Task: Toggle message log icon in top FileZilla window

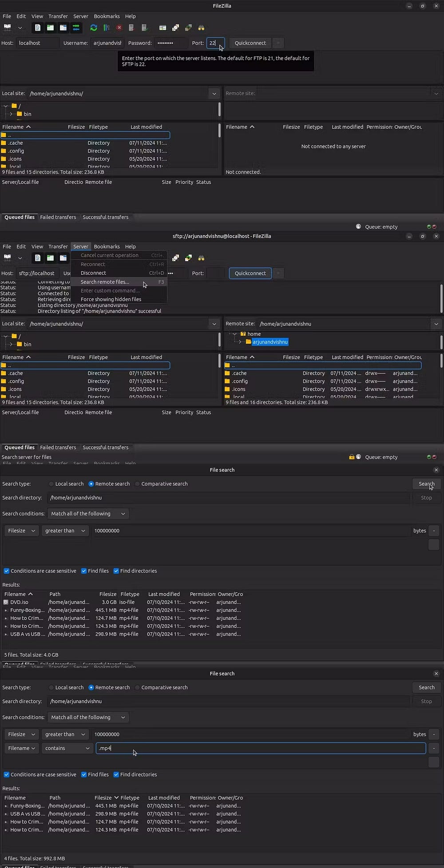Action: [38, 28]
